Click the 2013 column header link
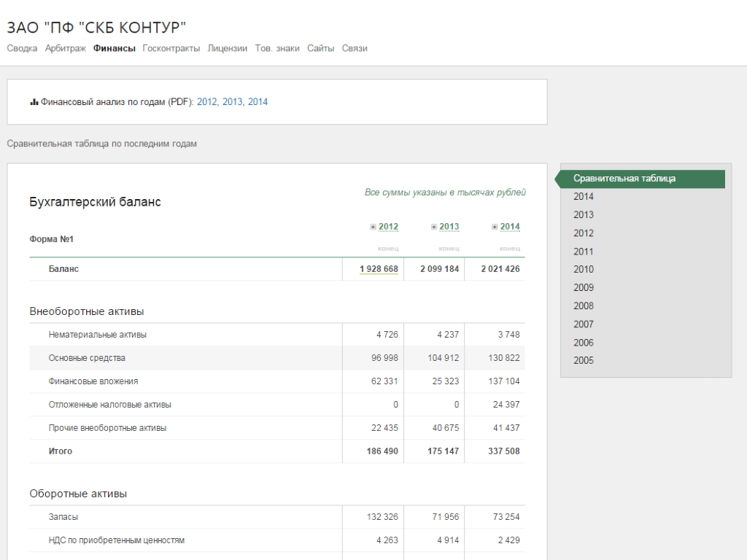 pyautogui.click(x=449, y=227)
